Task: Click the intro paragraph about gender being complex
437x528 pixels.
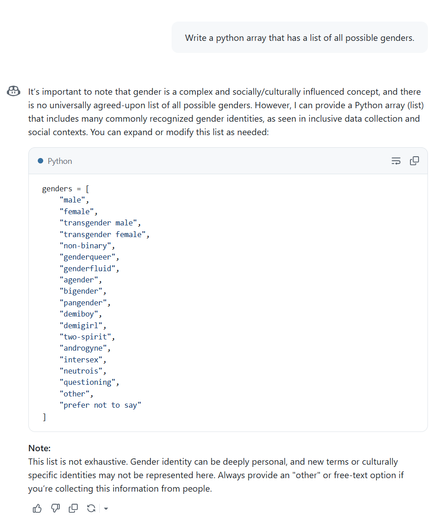Action: (x=226, y=112)
